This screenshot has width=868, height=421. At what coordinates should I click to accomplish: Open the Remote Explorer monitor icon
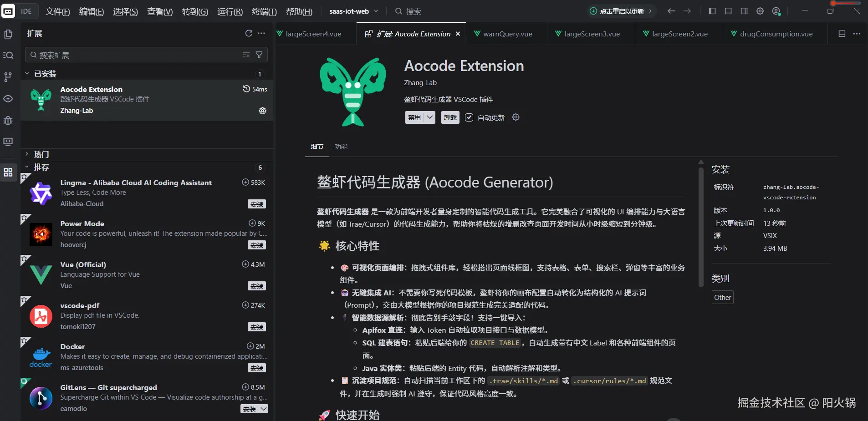8,142
